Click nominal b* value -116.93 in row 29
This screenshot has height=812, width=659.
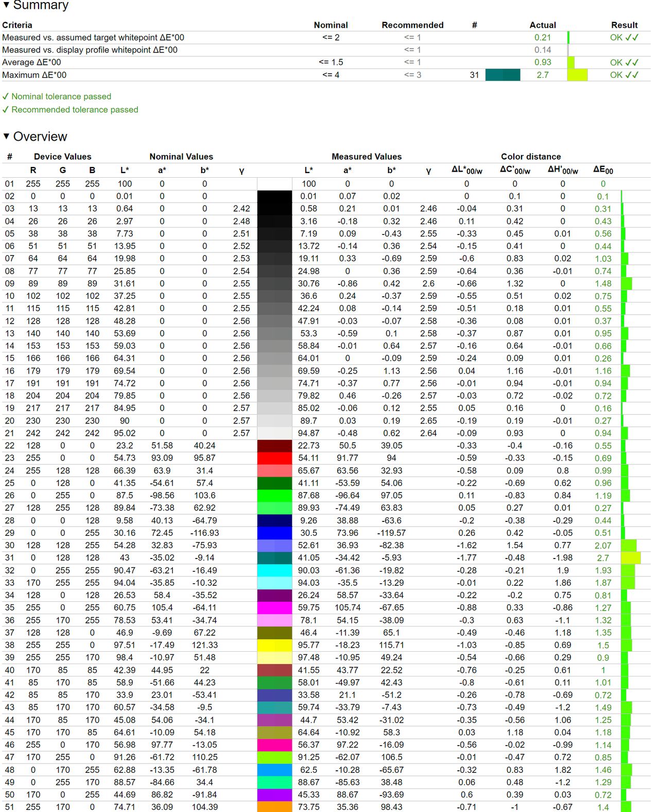pos(204,533)
